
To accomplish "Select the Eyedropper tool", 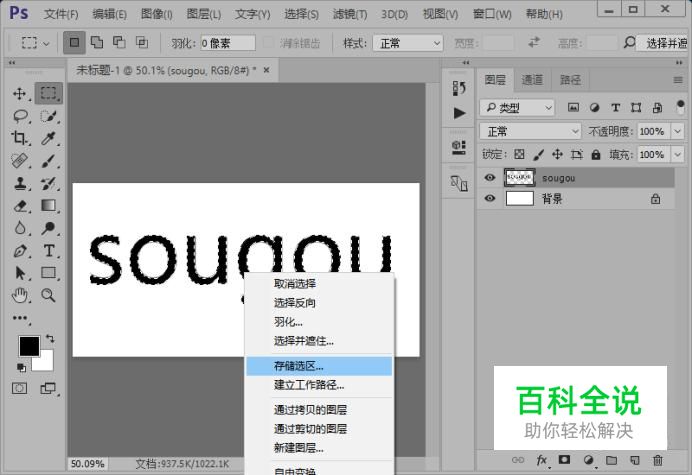I will [x=49, y=138].
